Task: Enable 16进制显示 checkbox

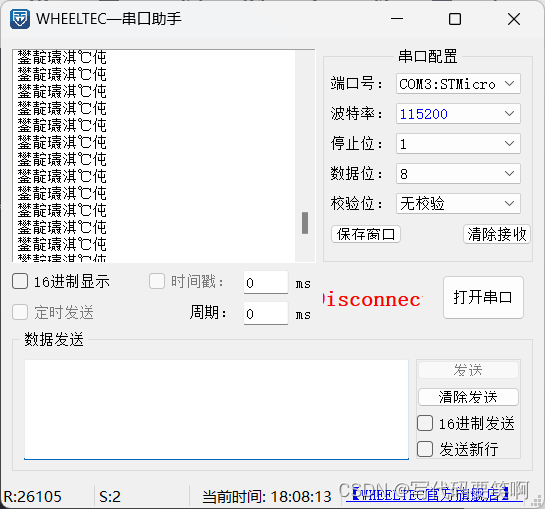Action: (x=20, y=281)
